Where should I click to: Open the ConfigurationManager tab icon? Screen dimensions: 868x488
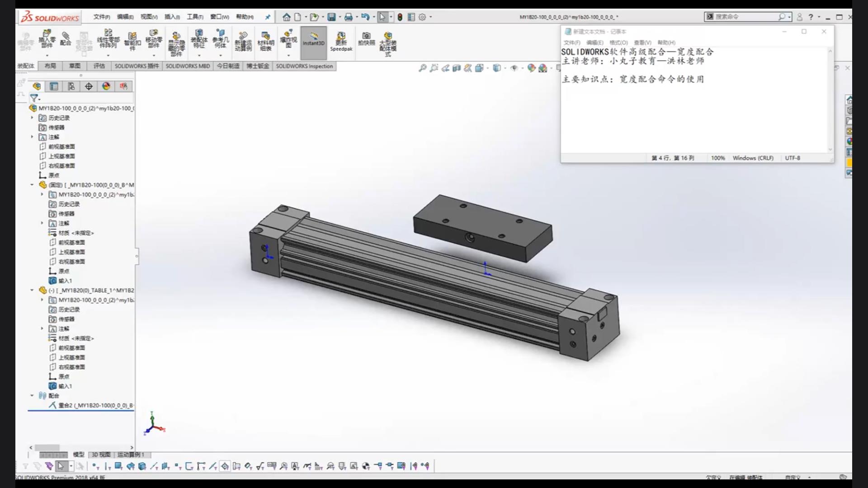tap(71, 86)
